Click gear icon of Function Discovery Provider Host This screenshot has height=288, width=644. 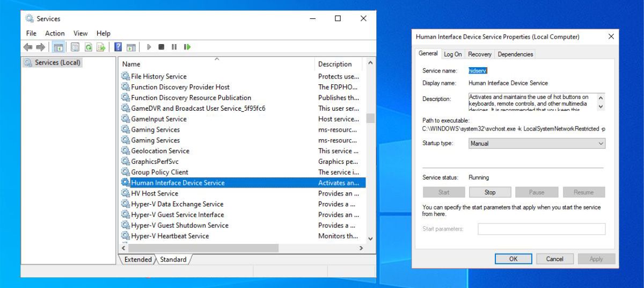coord(126,87)
